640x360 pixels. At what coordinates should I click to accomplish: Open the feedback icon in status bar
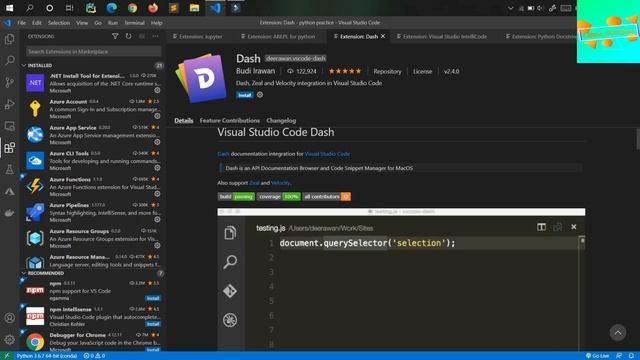pyautogui.click(x=619, y=356)
